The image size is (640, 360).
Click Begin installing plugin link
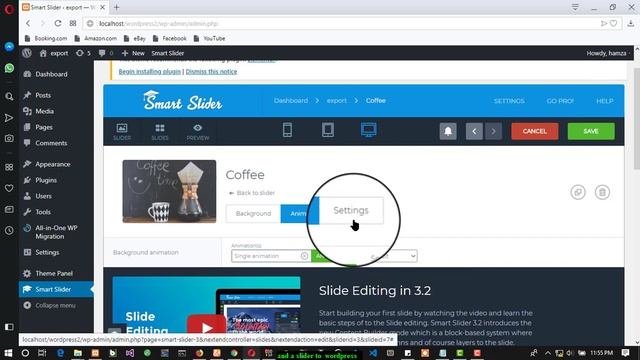(x=149, y=71)
